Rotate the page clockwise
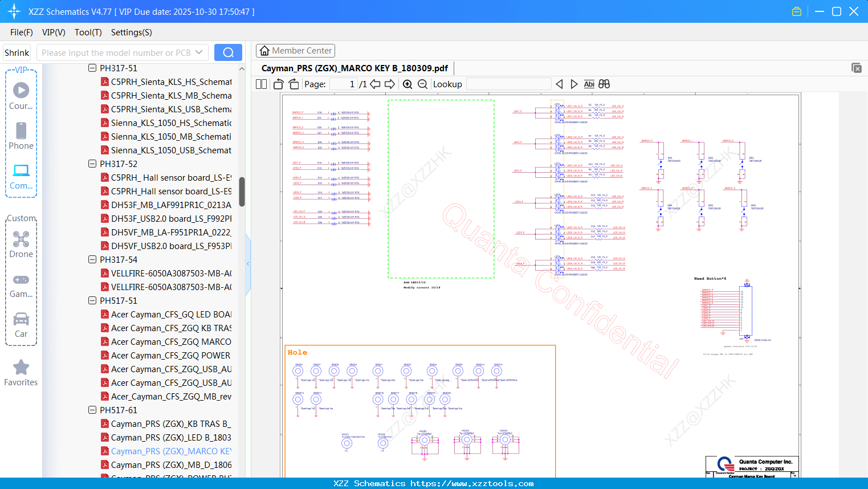 tap(294, 84)
